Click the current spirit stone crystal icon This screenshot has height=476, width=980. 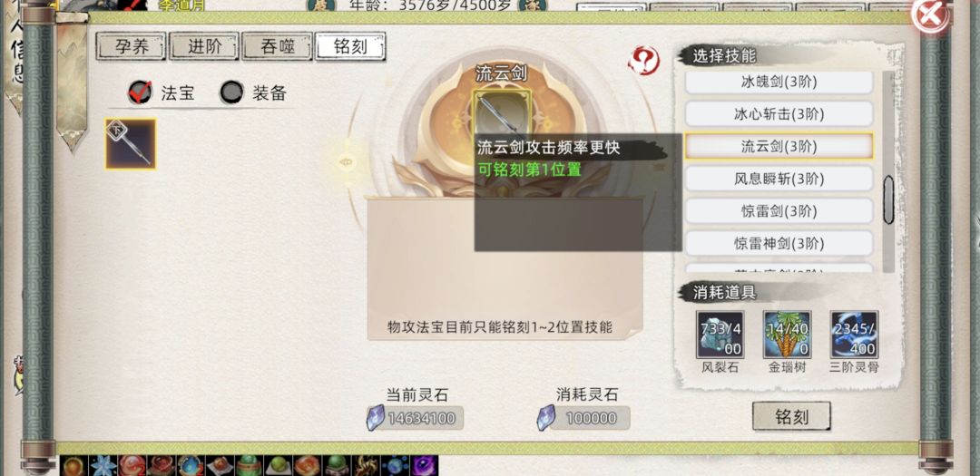(375, 418)
